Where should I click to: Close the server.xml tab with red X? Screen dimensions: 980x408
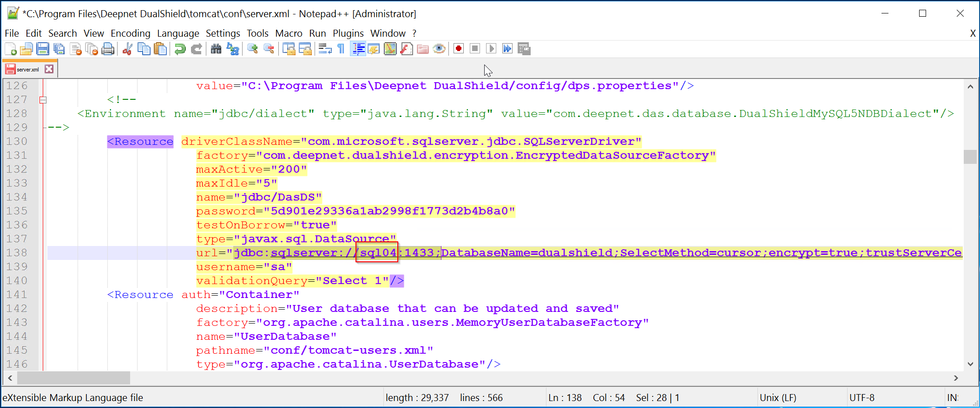tap(49, 69)
